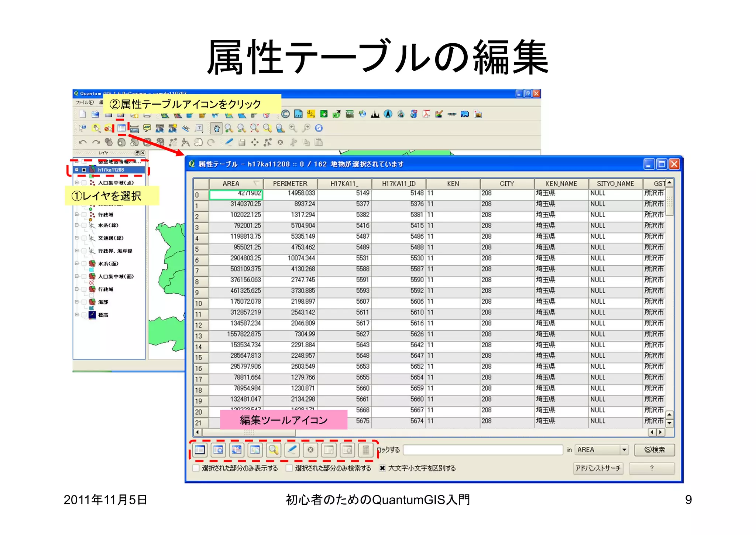Toggle visibility of 人口集中域(点) layer
The height and width of the screenshot is (535, 756).
84,183
